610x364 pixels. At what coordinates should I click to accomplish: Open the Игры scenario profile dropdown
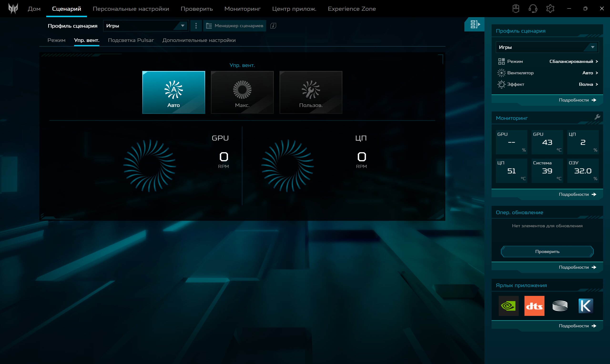coord(146,26)
